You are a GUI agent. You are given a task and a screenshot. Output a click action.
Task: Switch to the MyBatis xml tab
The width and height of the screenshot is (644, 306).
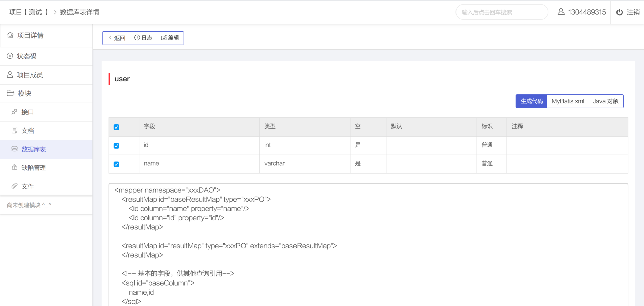pos(568,101)
